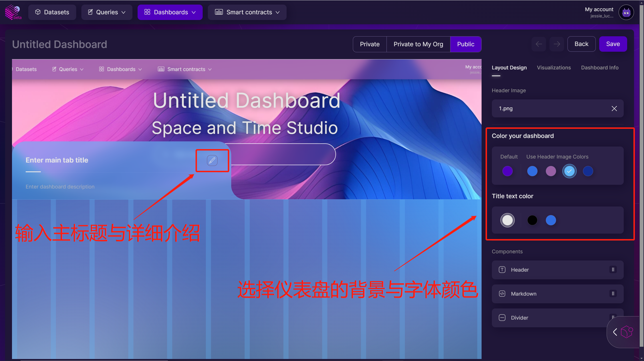
Task: Click Datasets cube icon in top nav
Action: click(x=38, y=12)
